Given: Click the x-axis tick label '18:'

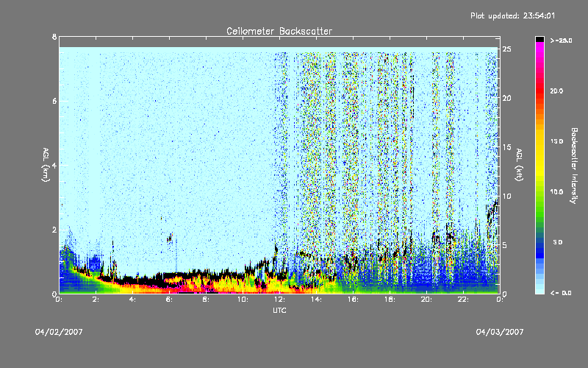Looking at the screenshot, I should point(390,300).
